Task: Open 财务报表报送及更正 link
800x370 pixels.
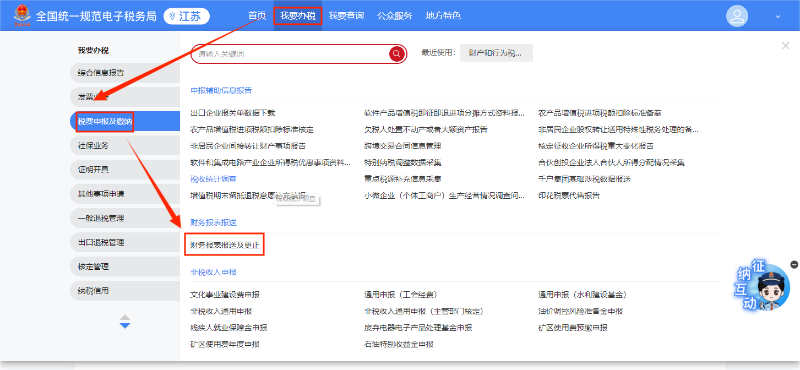Action: coord(225,245)
